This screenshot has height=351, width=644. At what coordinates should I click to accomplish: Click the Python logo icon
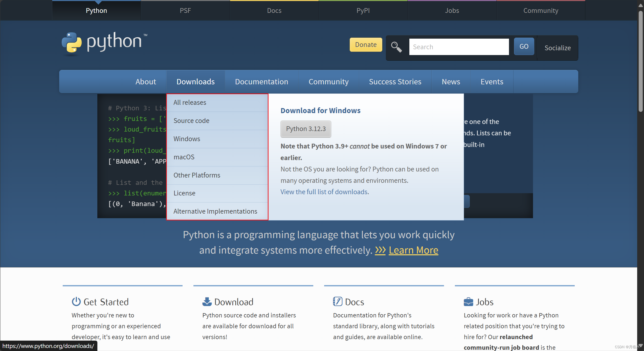(72, 43)
